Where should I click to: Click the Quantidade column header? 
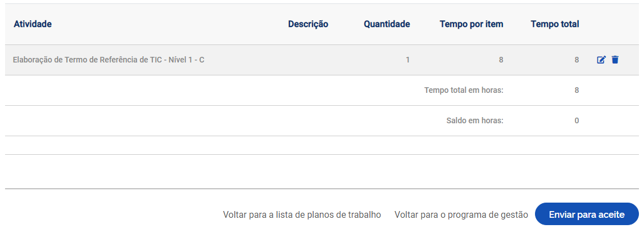coord(387,24)
